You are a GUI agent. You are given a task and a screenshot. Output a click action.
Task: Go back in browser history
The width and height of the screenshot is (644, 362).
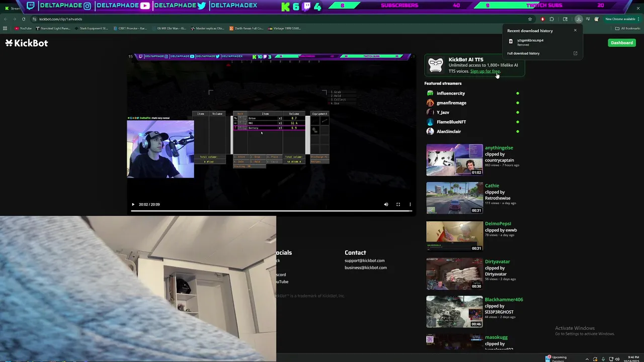coord(5,19)
